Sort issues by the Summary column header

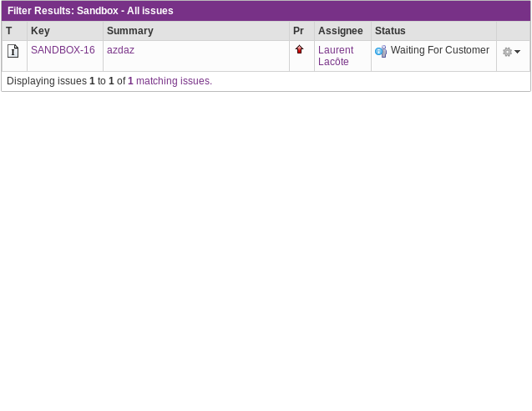tap(129, 31)
